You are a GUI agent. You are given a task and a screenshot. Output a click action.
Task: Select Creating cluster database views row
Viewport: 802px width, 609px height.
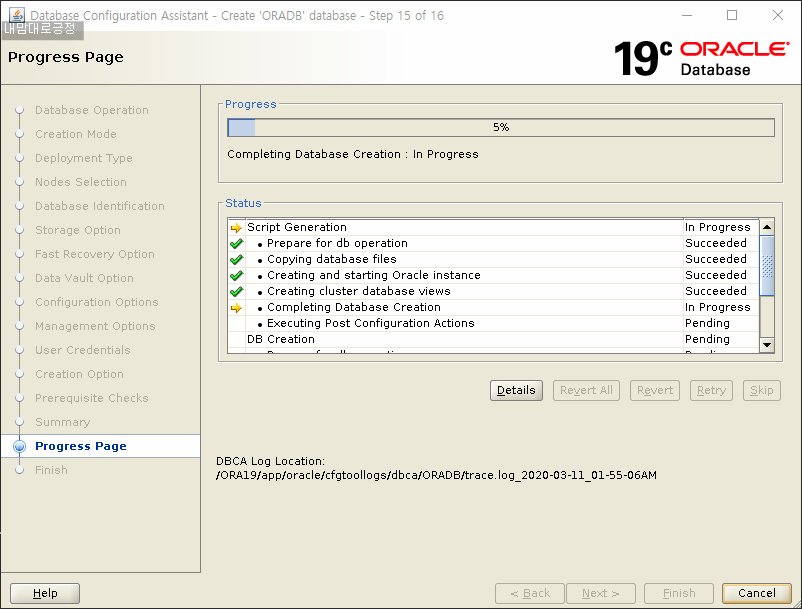point(493,291)
